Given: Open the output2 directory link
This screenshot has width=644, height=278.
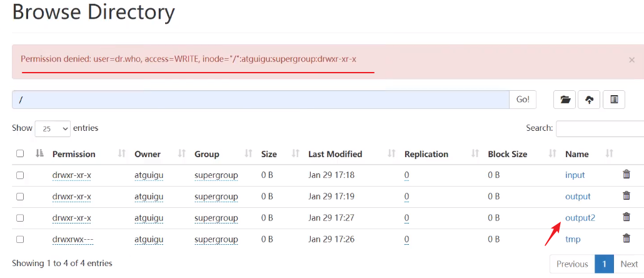Looking at the screenshot, I should pyautogui.click(x=580, y=218).
